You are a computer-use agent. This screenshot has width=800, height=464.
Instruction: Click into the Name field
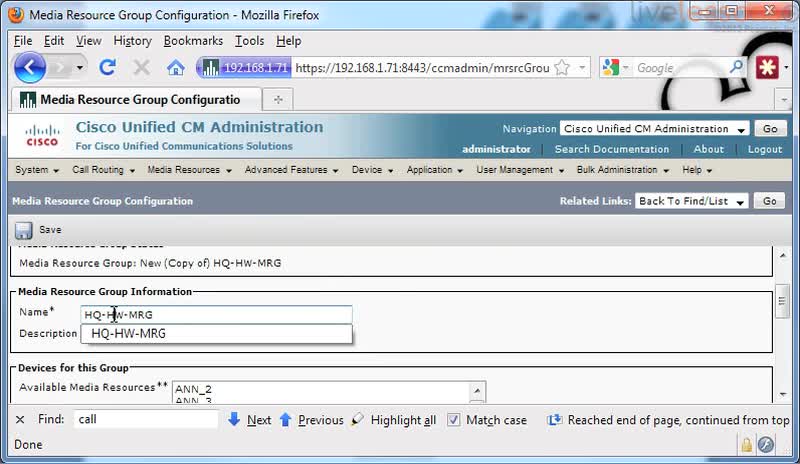(216, 314)
